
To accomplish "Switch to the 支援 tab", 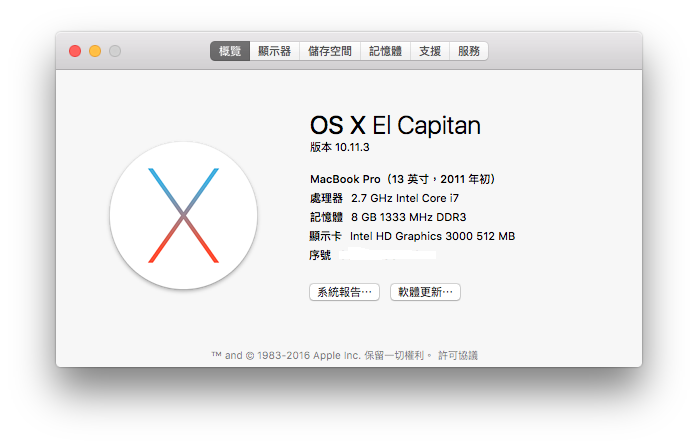I will (430, 51).
